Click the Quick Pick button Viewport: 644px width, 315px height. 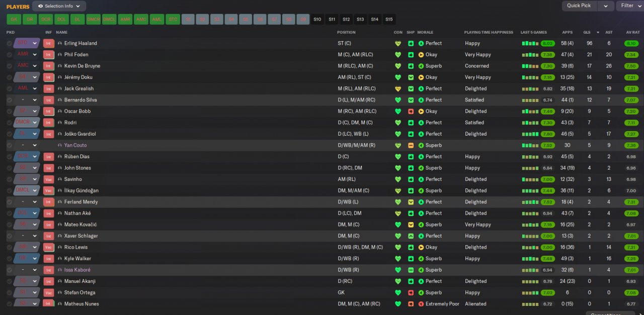(579, 6)
